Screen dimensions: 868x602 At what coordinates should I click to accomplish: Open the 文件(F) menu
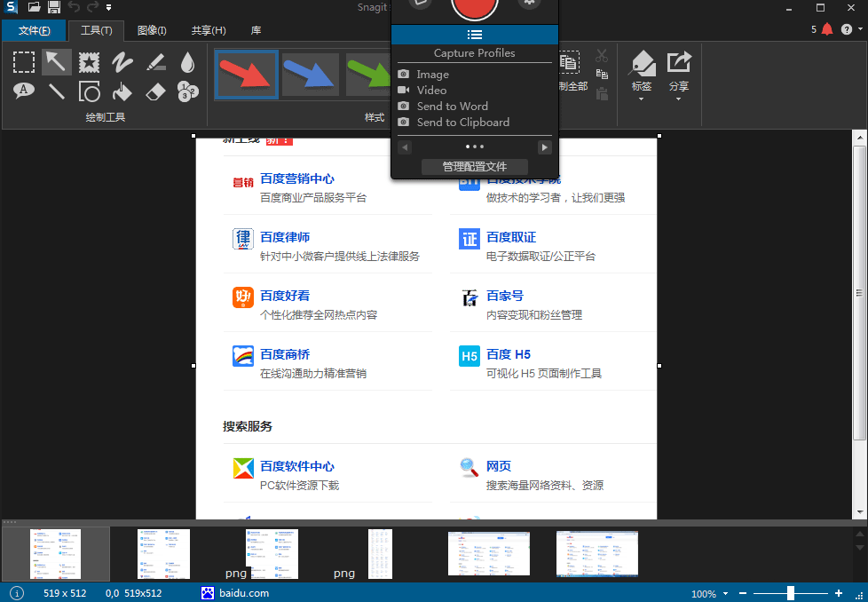click(34, 30)
